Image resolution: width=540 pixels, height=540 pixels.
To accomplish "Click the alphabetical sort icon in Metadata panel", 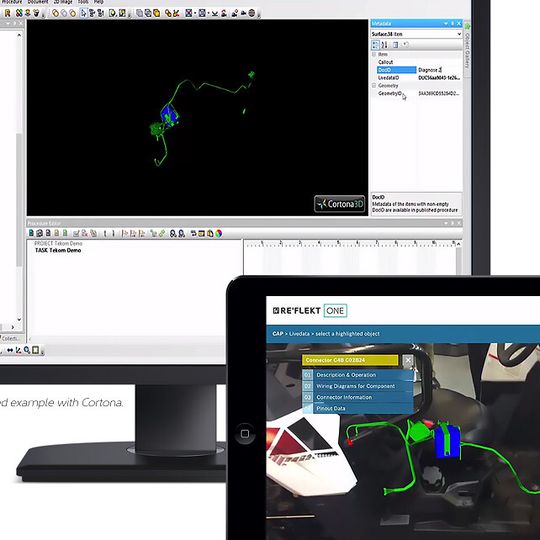I will [385, 45].
